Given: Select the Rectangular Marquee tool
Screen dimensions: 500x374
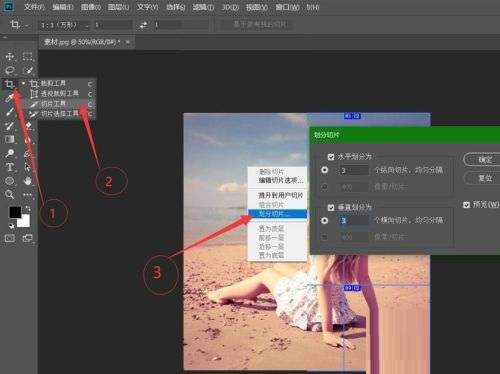Looking at the screenshot, I should click(27, 56).
